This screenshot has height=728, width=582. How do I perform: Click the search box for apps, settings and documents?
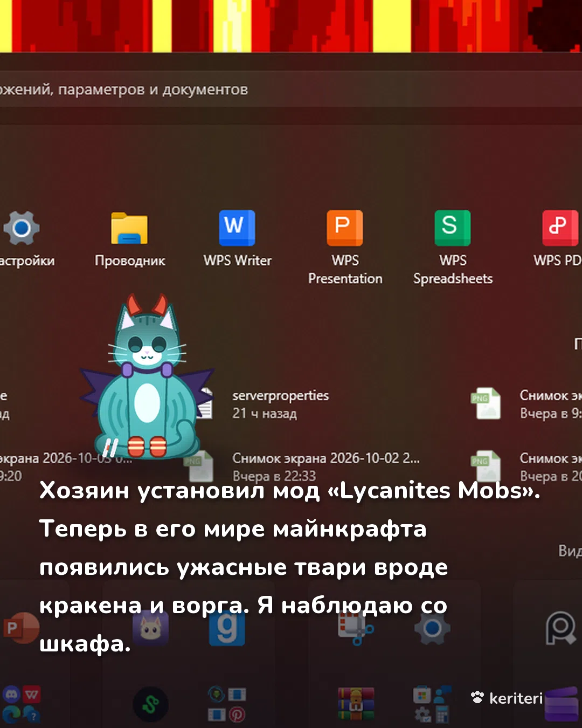pos(291,90)
